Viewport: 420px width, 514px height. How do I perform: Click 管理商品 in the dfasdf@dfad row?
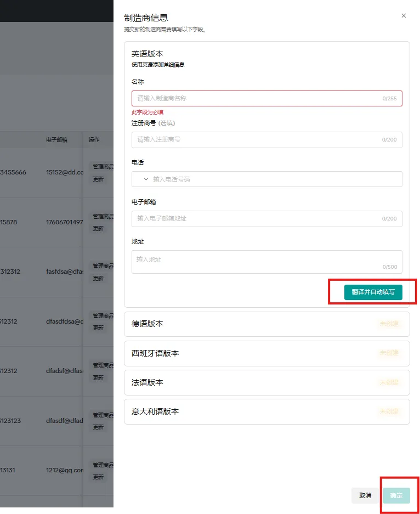102,415
